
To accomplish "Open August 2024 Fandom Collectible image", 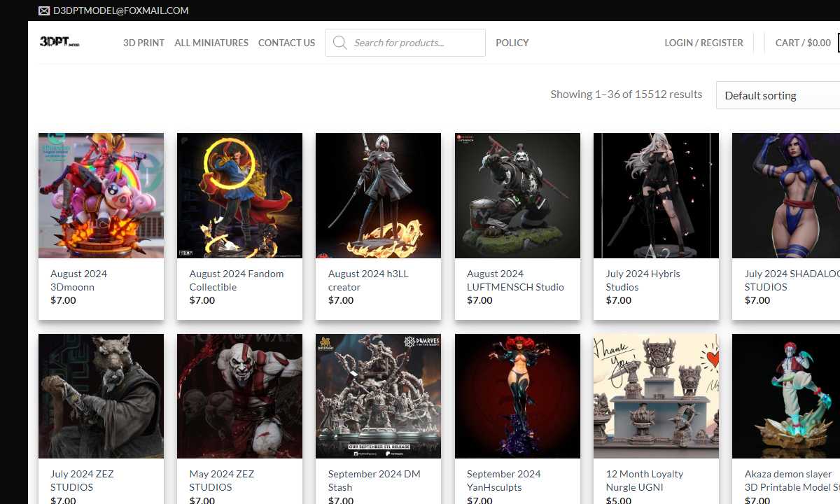I will (x=239, y=195).
